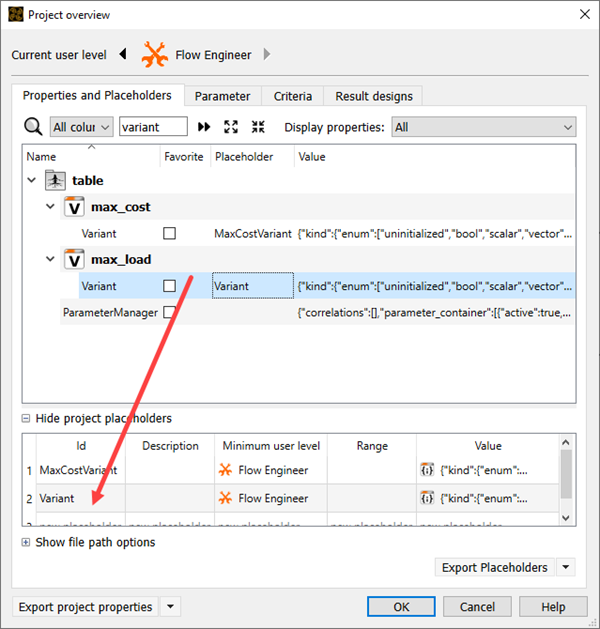Select Variant Id cell in placeholders table

click(81, 498)
